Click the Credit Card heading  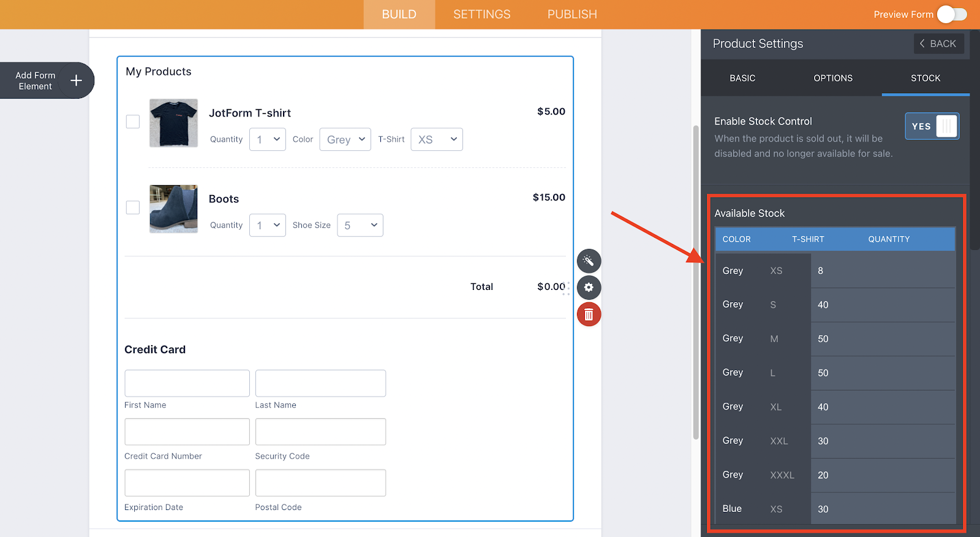pyautogui.click(x=155, y=349)
